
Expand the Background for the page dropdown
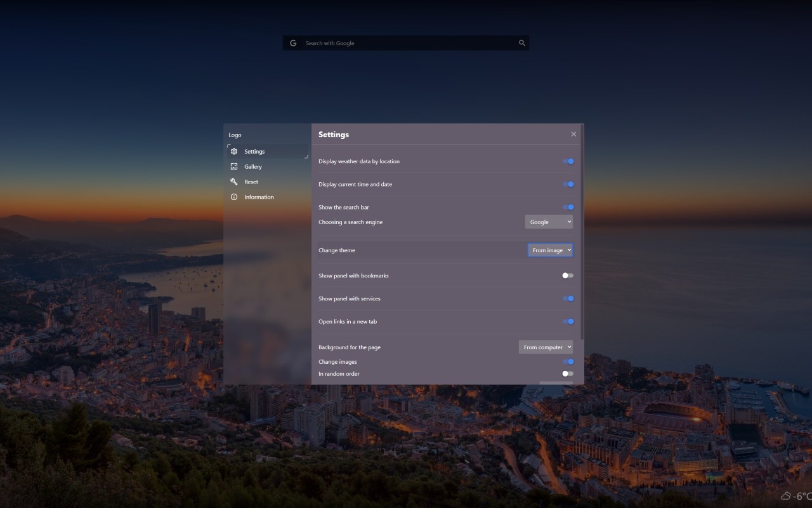click(x=546, y=347)
